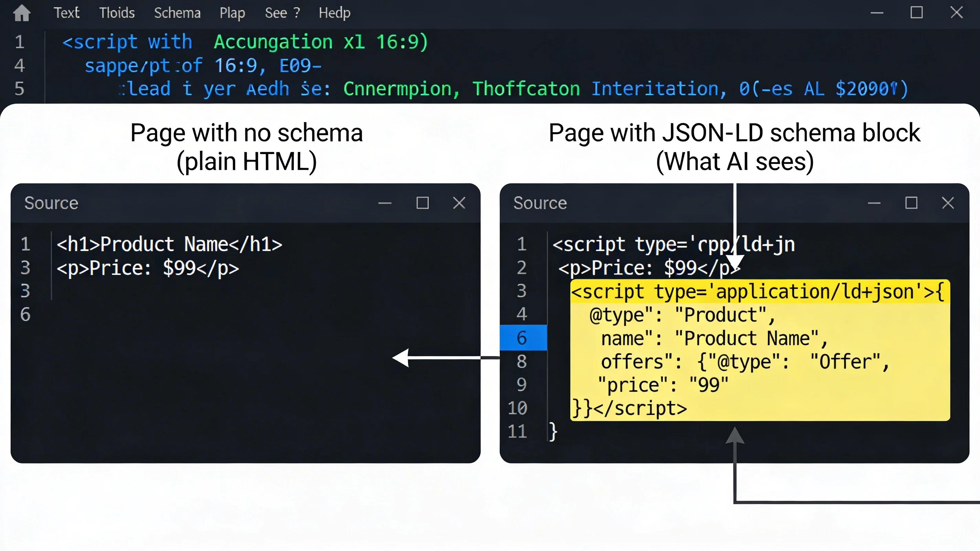
Task: Click the 'offers": {"@type": "Offer",' line
Action: coord(745,362)
